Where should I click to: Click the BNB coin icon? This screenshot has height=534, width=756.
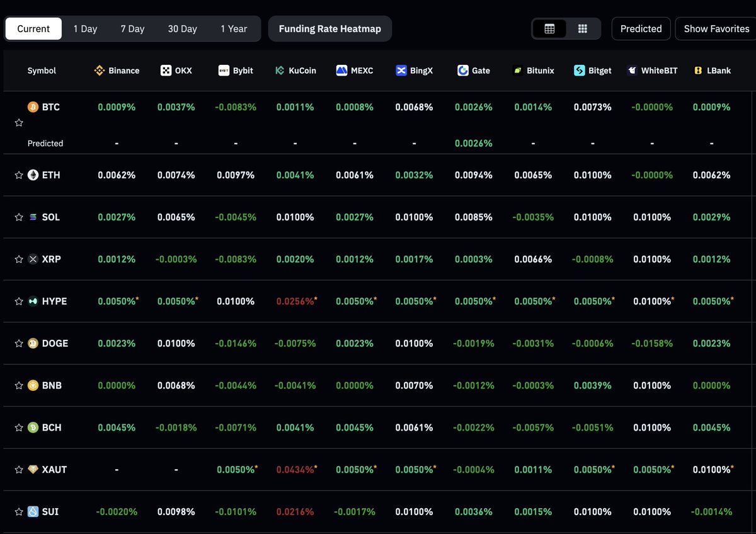[33, 385]
